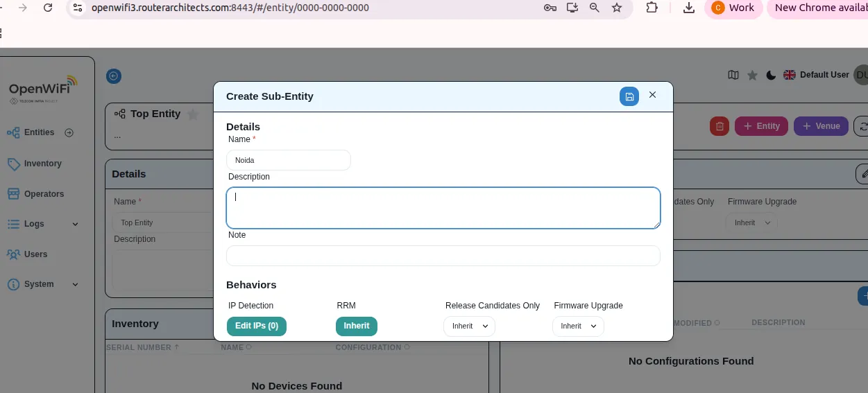
Task: Change language via UK flag icon
Action: (x=789, y=75)
